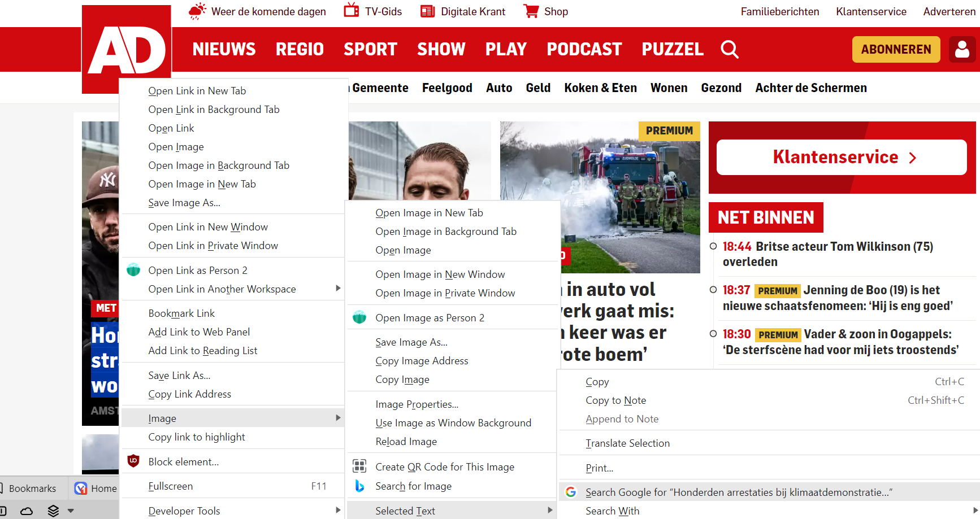Go to the PUZZEL section
This screenshot has height=519, width=980.
click(673, 50)
